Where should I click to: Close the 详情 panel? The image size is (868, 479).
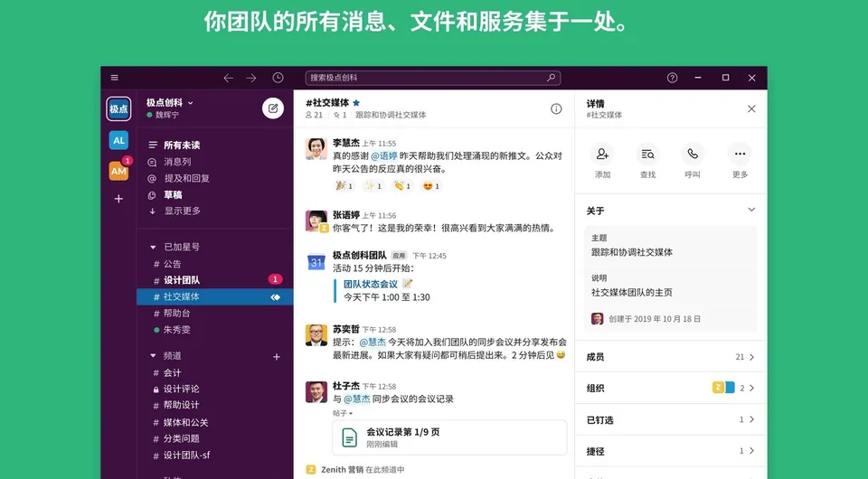tap(751, 109)
